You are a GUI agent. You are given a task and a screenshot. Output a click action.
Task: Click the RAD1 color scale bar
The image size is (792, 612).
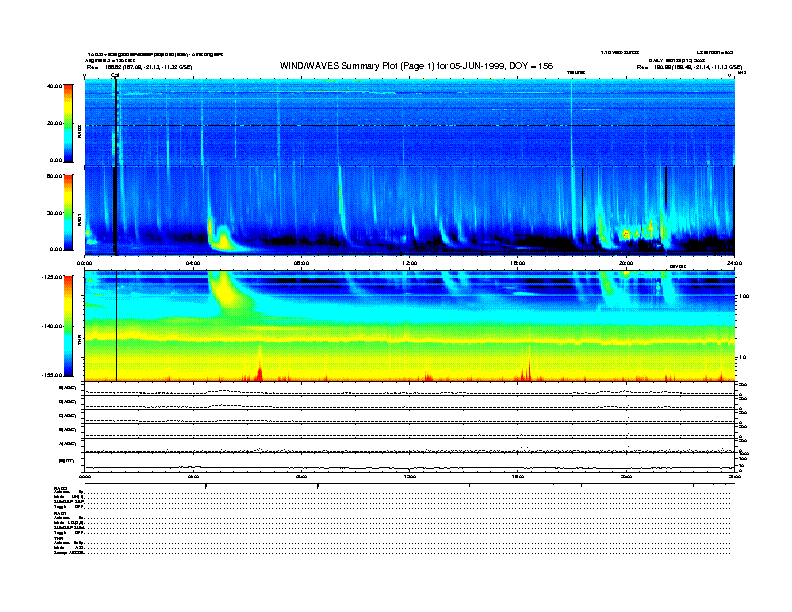coord(68,213)
